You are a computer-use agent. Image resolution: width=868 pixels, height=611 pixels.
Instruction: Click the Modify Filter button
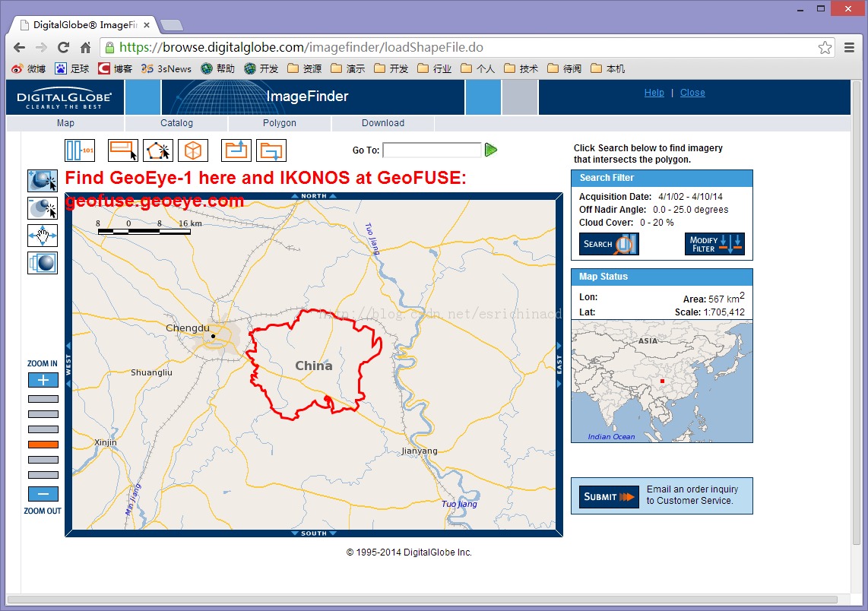click(x=714, y=244)
